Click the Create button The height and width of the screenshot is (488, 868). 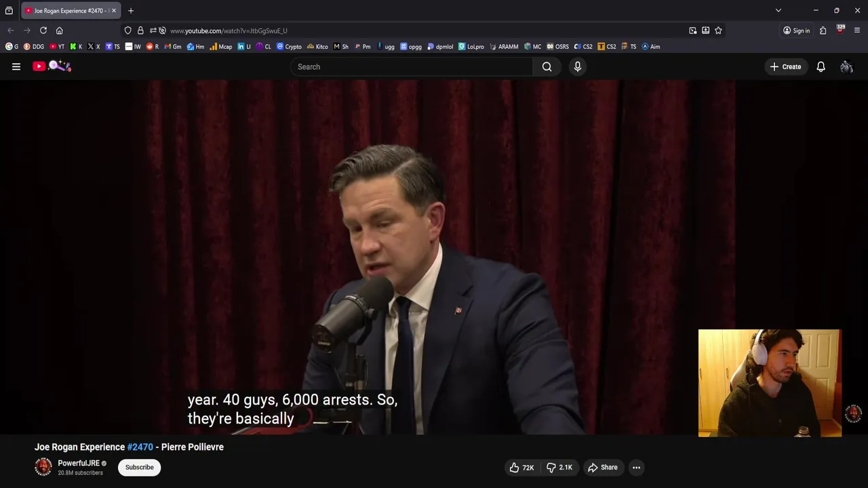coord(785,66)
